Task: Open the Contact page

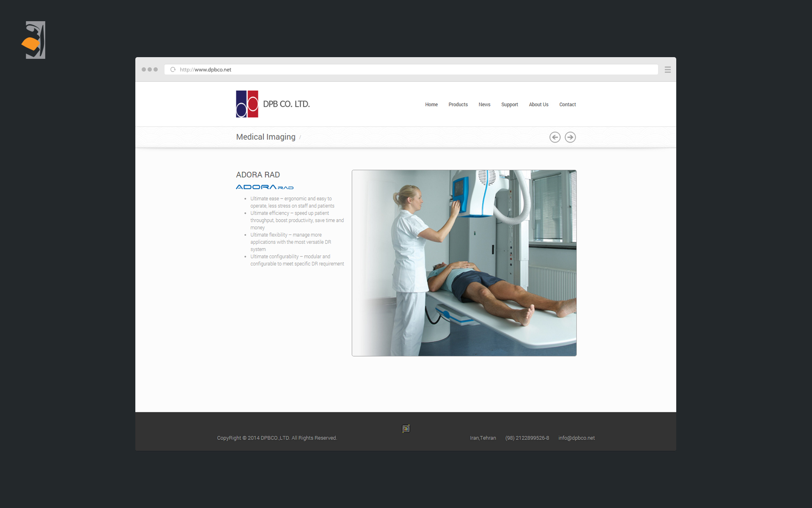Action: point(568,105)
